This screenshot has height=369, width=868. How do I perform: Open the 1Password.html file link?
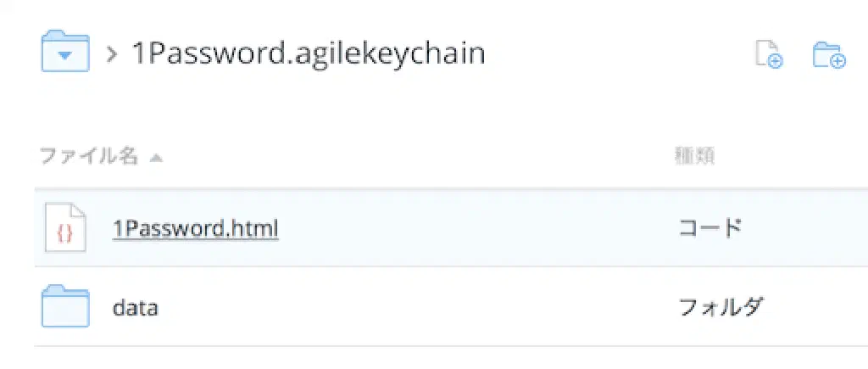point(195,228)
